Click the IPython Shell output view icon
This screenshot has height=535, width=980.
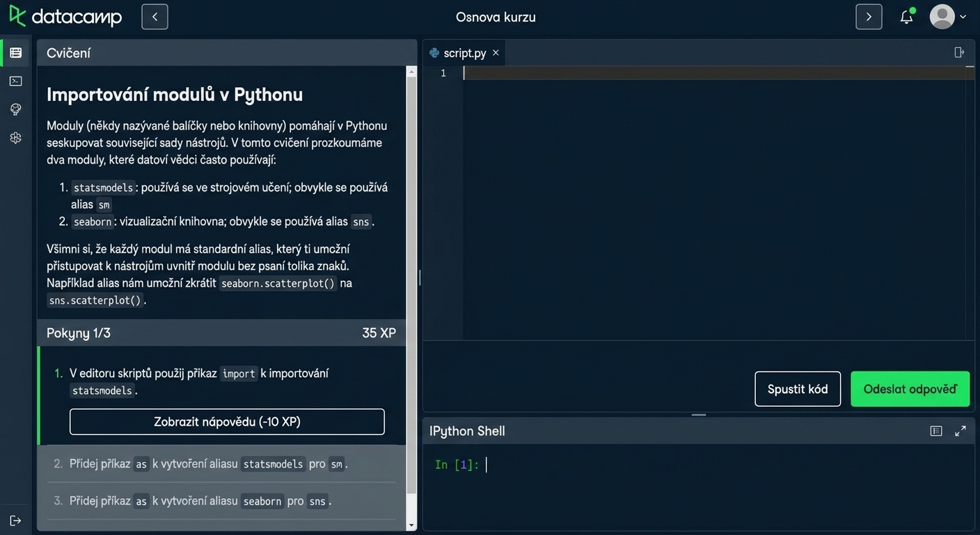point(936,431)
